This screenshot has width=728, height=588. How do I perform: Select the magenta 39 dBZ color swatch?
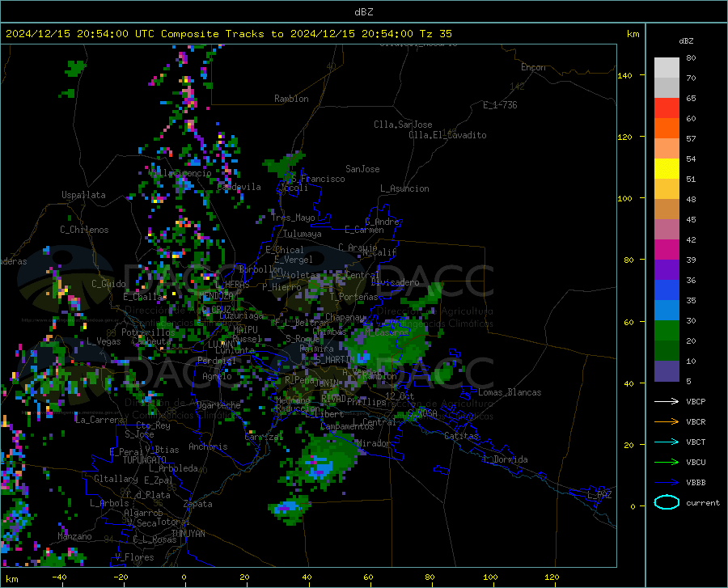point(667,250)
